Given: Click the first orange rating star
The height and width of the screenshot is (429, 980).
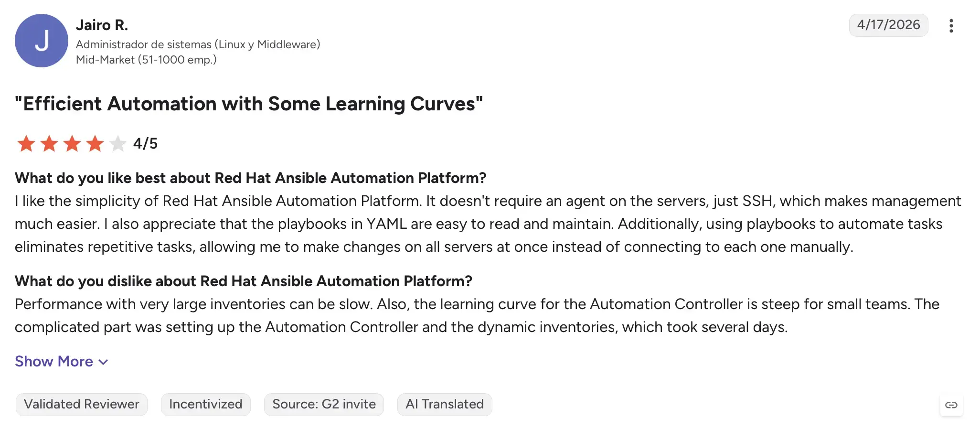Looking at the screenshot, I should 26,143.
